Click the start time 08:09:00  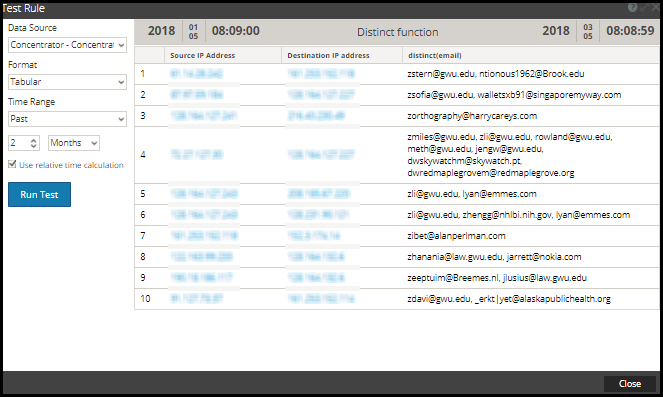click(236, 31)
